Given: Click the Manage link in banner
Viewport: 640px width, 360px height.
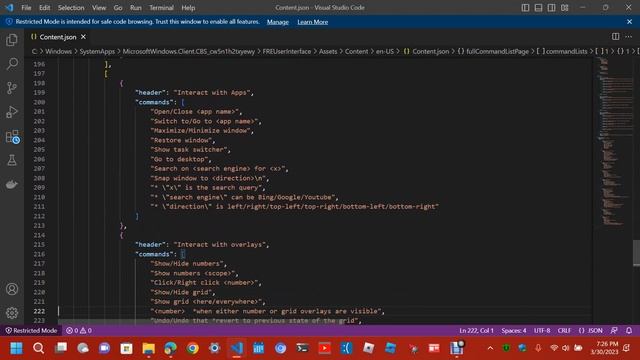Looking at the screenshot, I should [x=278, y=22].
